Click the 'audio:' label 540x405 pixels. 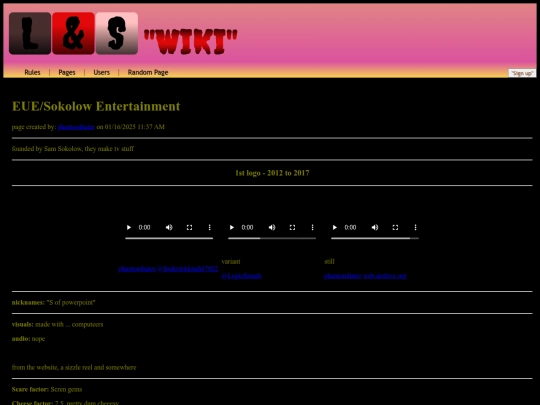coord(21,339)
